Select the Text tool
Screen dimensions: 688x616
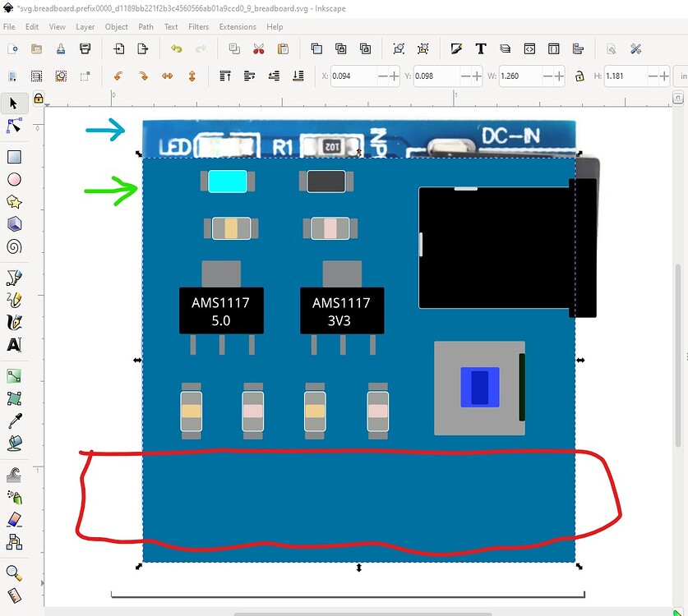tap(12, 344)
